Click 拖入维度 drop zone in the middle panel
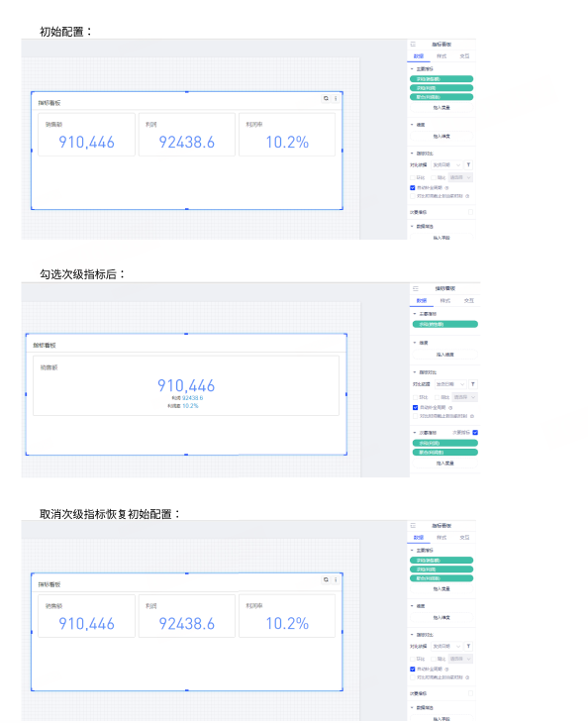The width and height of the screenshot is (588, 723). [445, 355]
